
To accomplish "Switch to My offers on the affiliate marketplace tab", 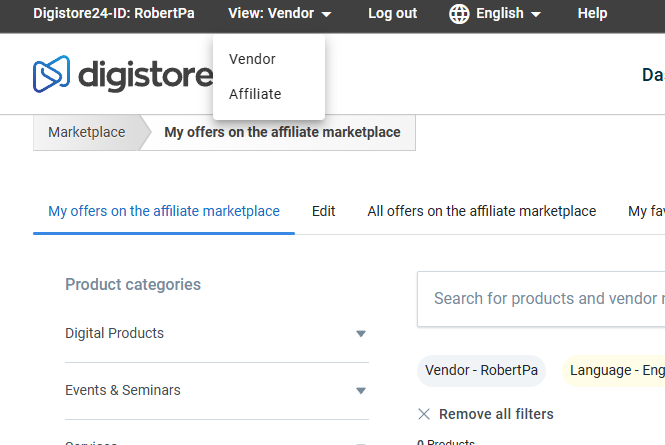I will [164, 211].
